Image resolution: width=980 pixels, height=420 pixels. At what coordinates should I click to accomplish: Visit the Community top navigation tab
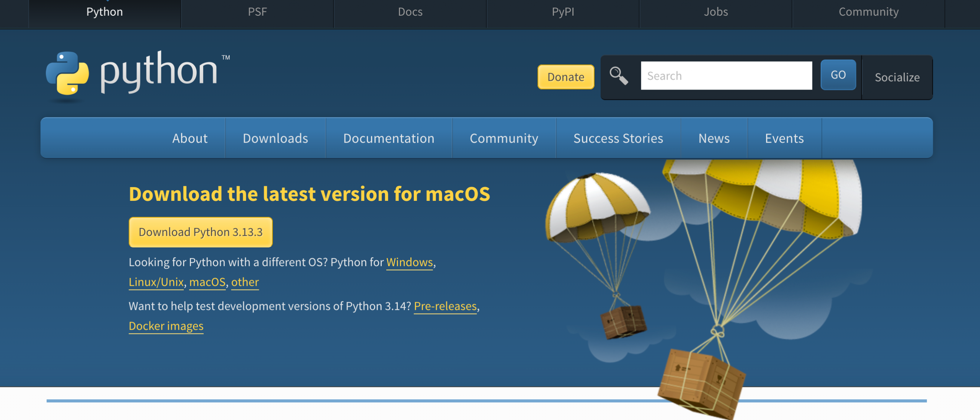pos(868,12)
